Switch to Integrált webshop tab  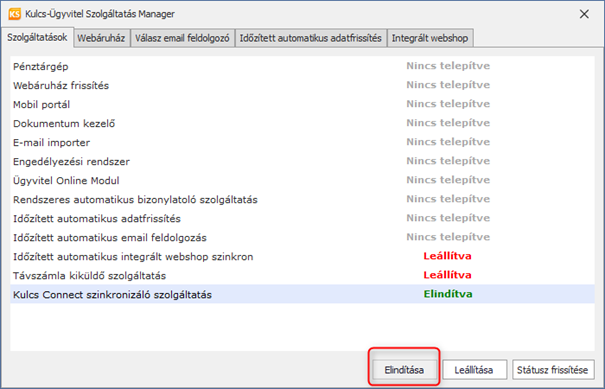coord(430,38)
